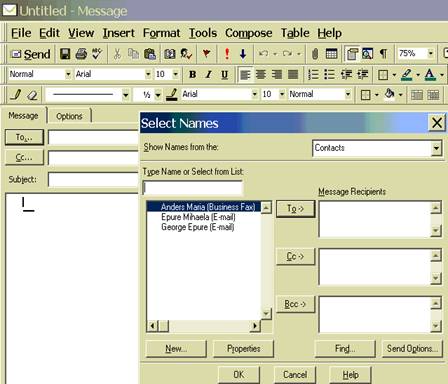Open undo history dropdown arrow
448x384 pixels.
(275, 54)
